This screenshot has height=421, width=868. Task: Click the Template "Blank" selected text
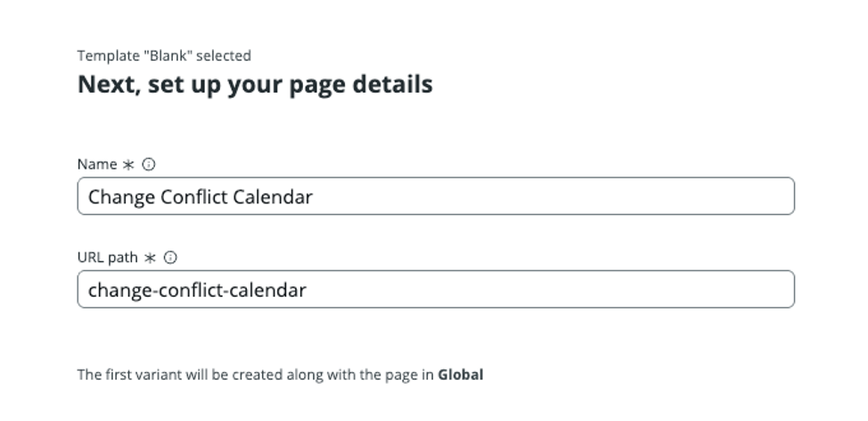(x=164, y=55)
